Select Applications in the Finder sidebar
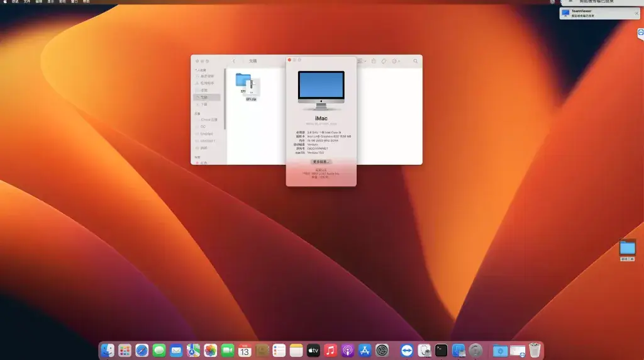Image resolution: width=644 pixels, height=360 pixels. 206,83
